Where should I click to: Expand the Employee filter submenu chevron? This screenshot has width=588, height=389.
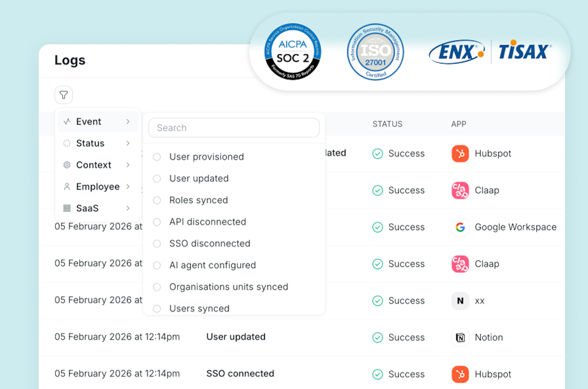(128, 186)
